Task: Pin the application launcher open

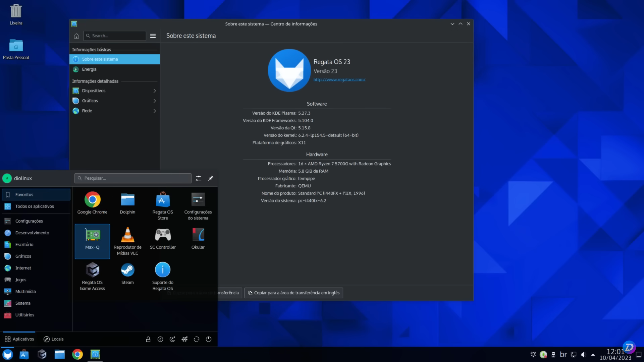Action: [x=211, y=178]
